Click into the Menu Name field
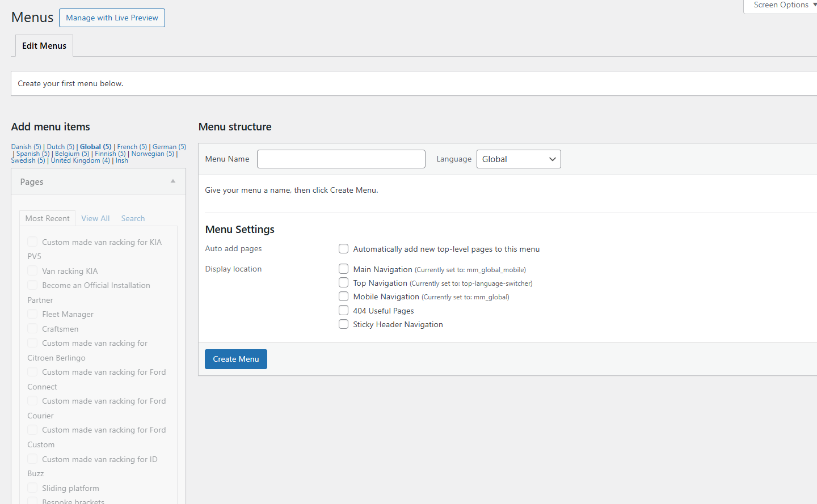Screen dimensions: 817x504 [x=341, y=159]
